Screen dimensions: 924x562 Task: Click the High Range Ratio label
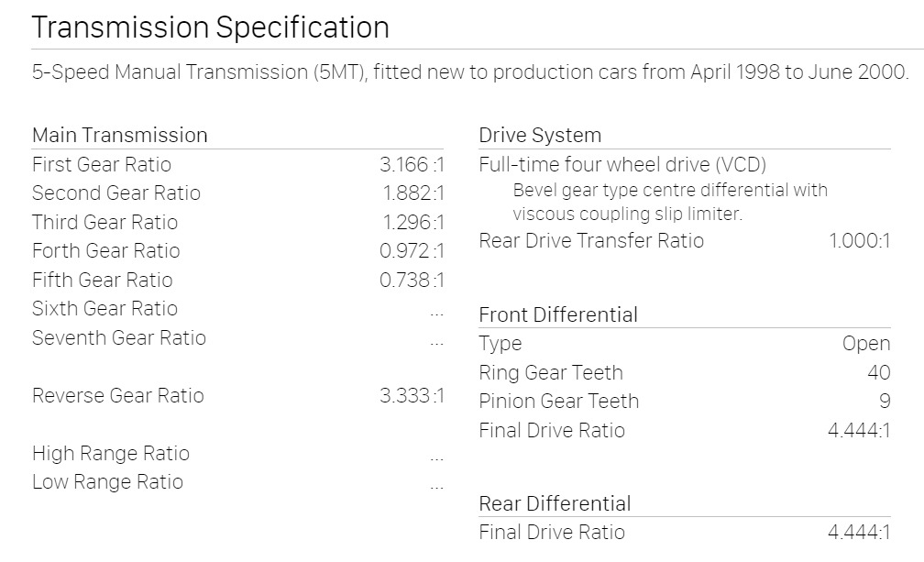[111, 453]
